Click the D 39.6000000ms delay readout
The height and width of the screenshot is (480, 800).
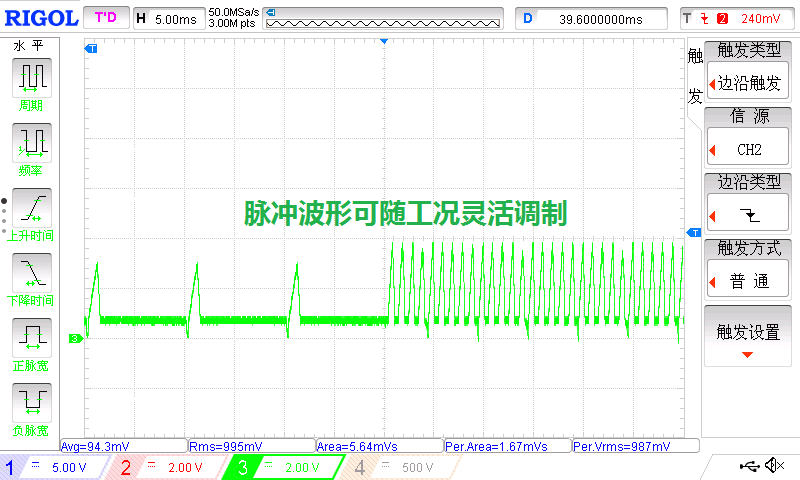(592, 18)
